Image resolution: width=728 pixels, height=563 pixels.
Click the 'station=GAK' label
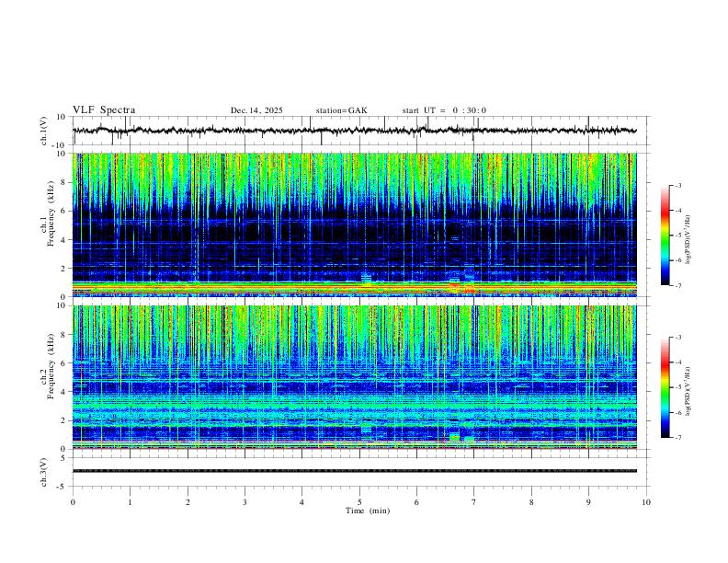[341, 110]
